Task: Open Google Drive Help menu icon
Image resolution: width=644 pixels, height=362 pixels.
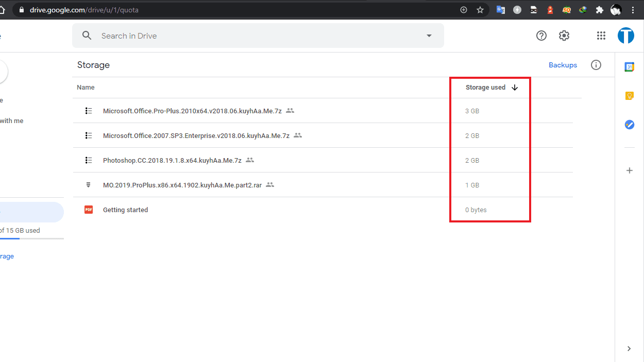Action: 541,36
